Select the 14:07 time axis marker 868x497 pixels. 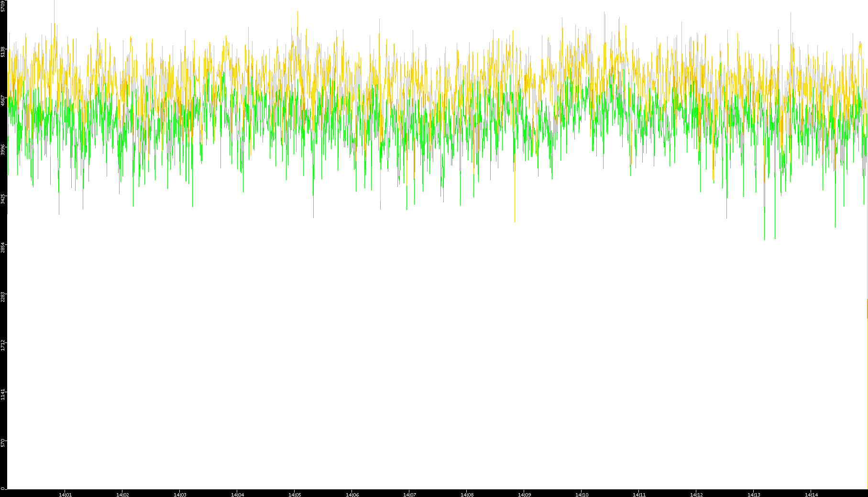pyautogui.click(x=409, y=494)
